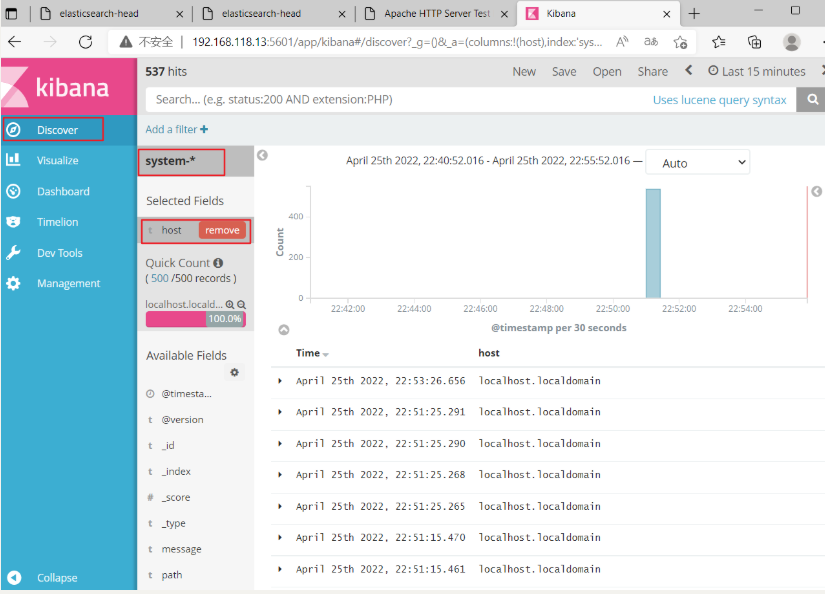Image resolution: width=825 pixels, height=594 pixels.
Task: Collapse the Kibana sidebar arrow icon
Action: pyautogui.click(x=14, y=577)
